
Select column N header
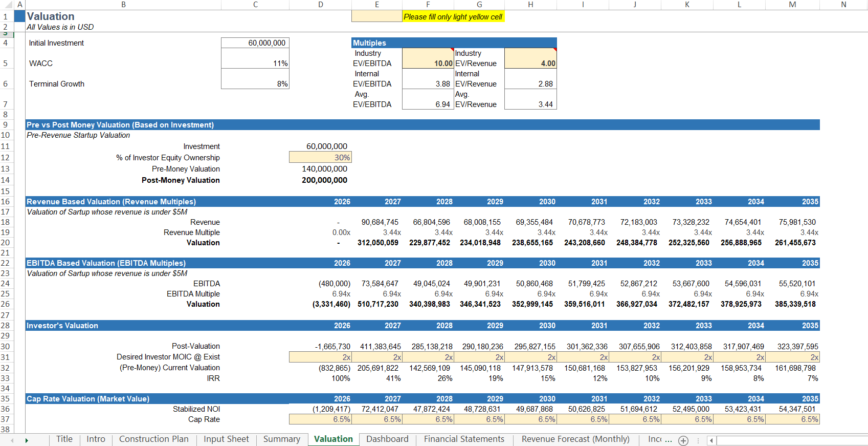(x=843, y=5)
